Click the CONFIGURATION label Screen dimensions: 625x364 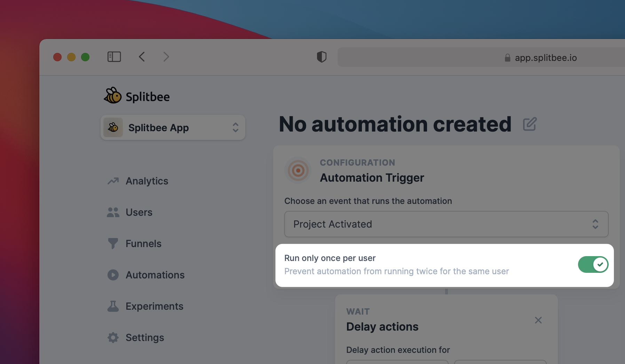(357, 163)
